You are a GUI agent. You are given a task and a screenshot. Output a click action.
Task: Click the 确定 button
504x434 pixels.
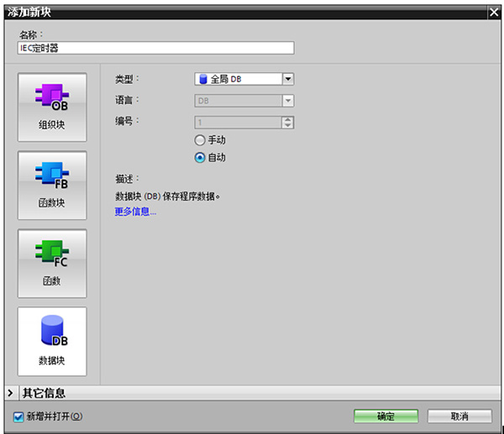[386, 416]
